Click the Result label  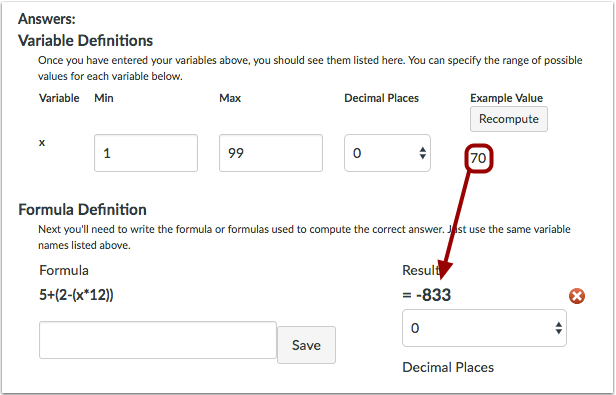coord(421,270)
